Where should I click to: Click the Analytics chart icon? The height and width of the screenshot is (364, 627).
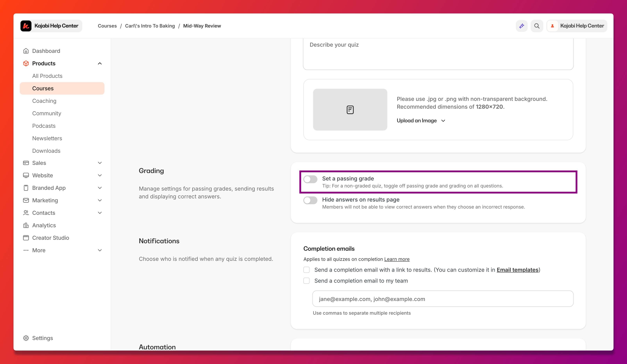[26, 225]
